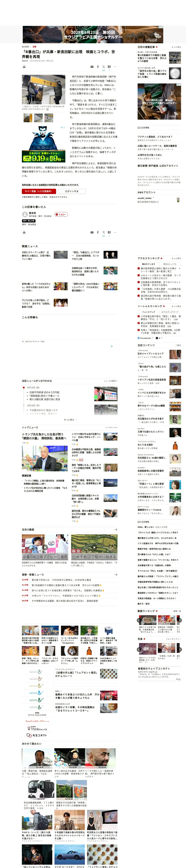Show previous item in 動画ランキング carousel

click(139, 620)
